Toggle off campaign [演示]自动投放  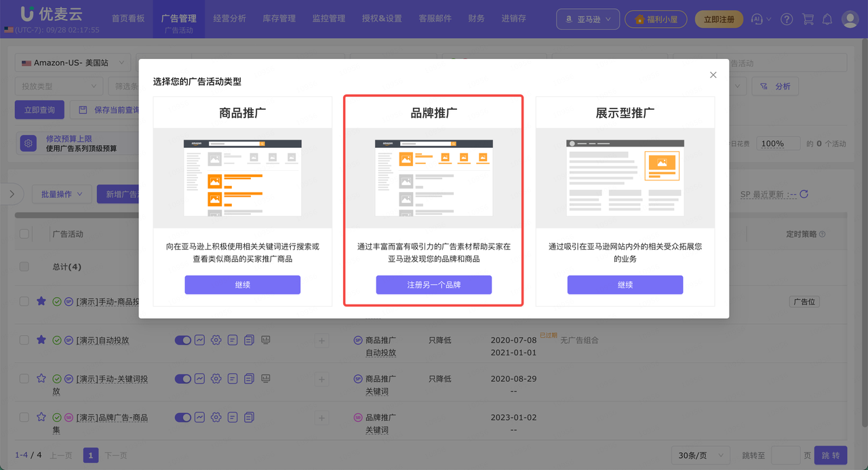point(183,340)
